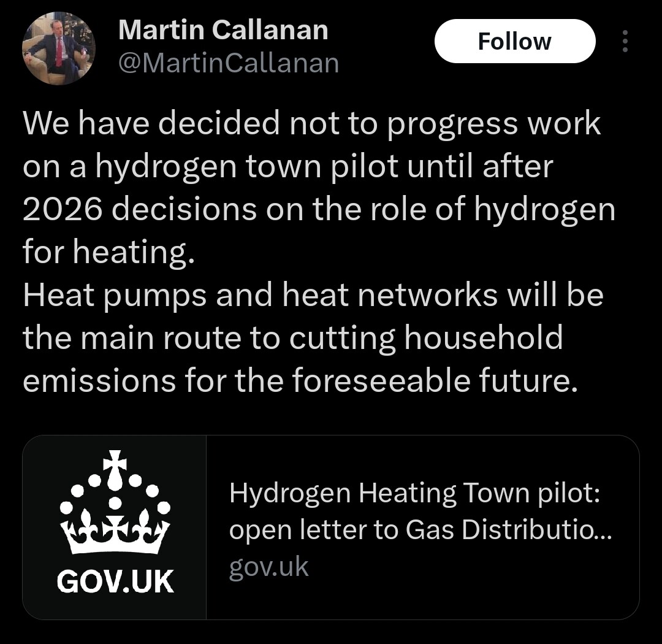The width and height of the screenshot is (662, 644).
Task: Click the 'cutting household' text line
Action: click(292, 338)
